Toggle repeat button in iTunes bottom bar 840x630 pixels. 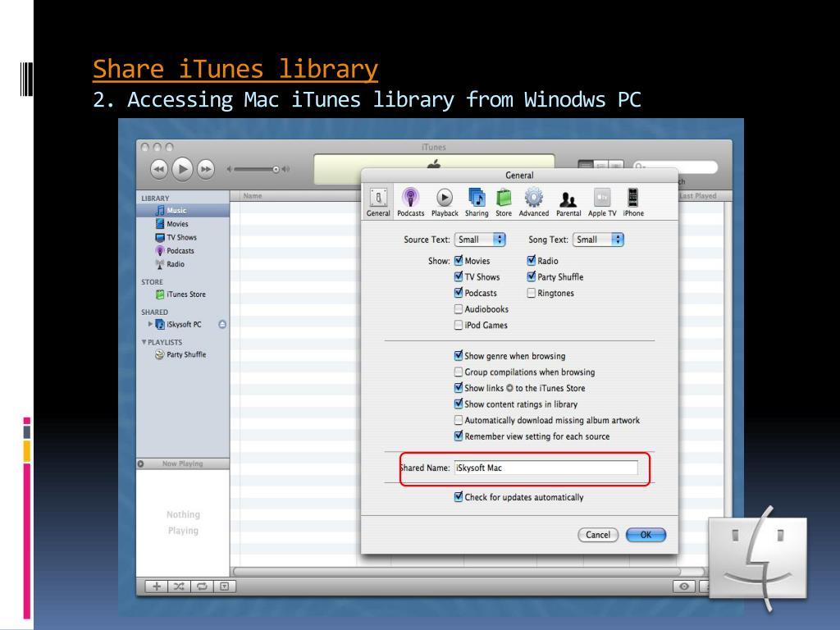coord(202,587)
